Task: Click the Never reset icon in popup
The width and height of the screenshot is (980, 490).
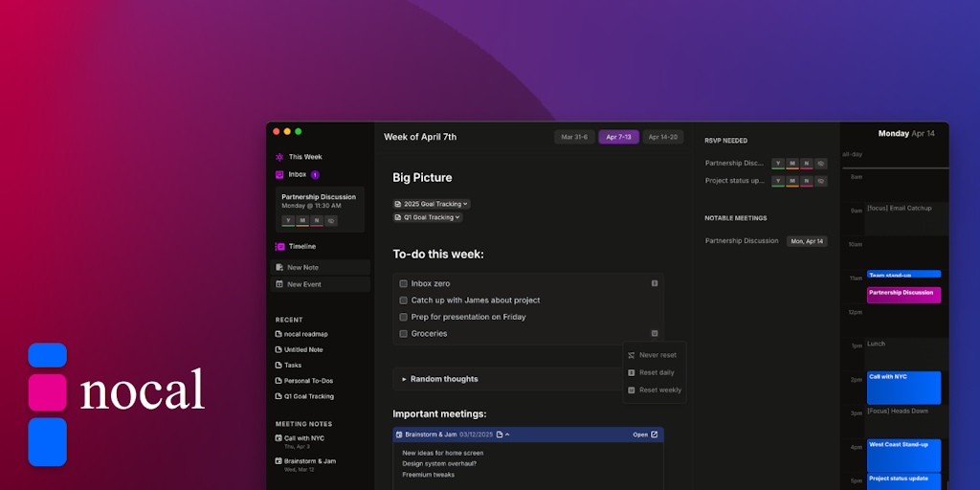Action: (x=632, y=355)
